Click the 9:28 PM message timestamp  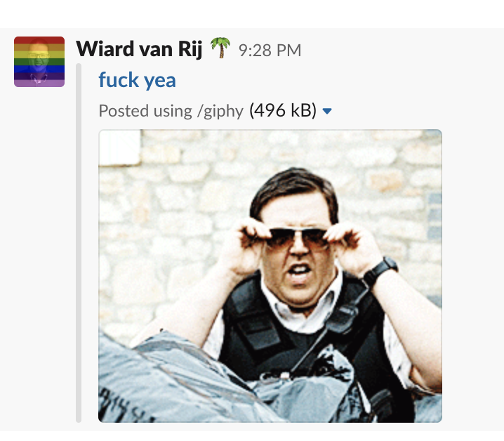point(270,51)
